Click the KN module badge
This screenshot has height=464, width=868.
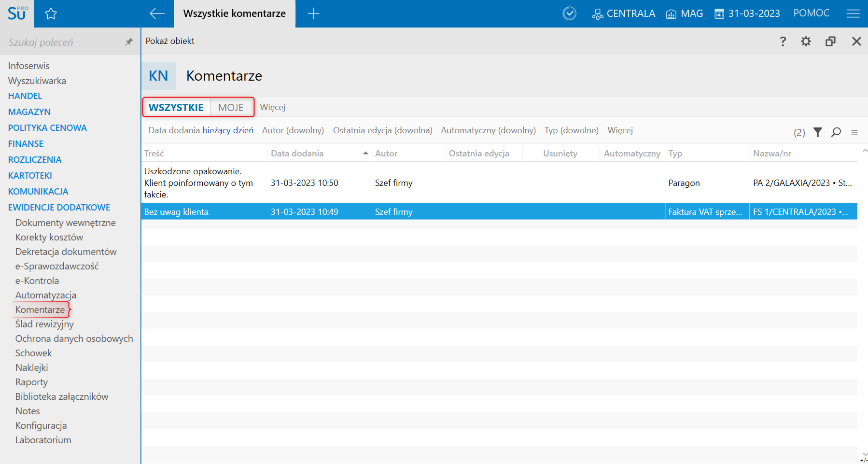click(158, 76)
